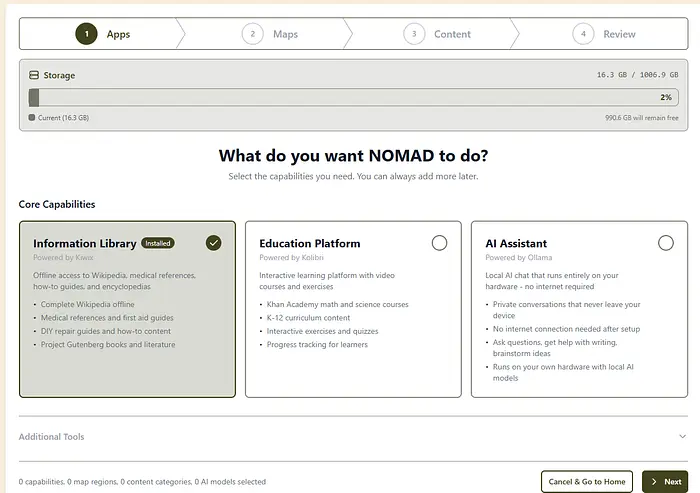
Task: Uncheck the Information Library checkmark
Action: [213, 242]
